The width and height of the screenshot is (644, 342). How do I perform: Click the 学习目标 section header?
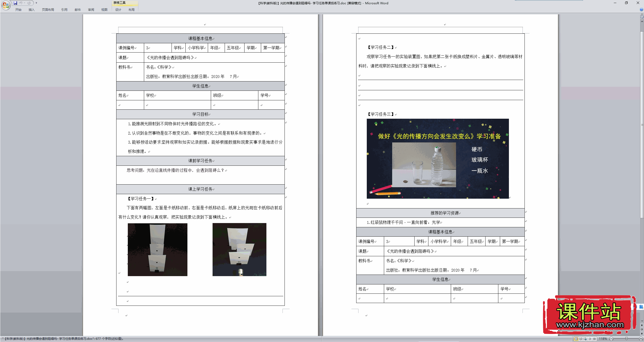pyautogui.click(x=200, y=114)
